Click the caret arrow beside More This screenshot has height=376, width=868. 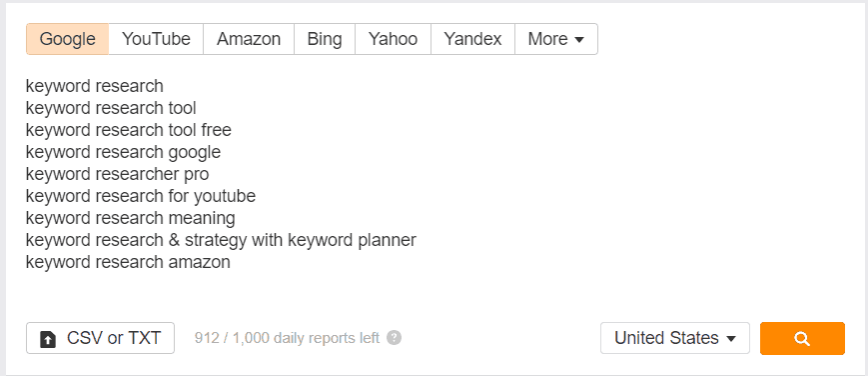[579, 40]
